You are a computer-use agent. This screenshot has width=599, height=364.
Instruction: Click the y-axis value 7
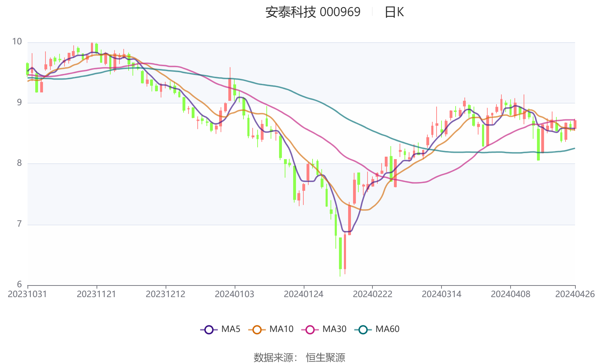19,224
